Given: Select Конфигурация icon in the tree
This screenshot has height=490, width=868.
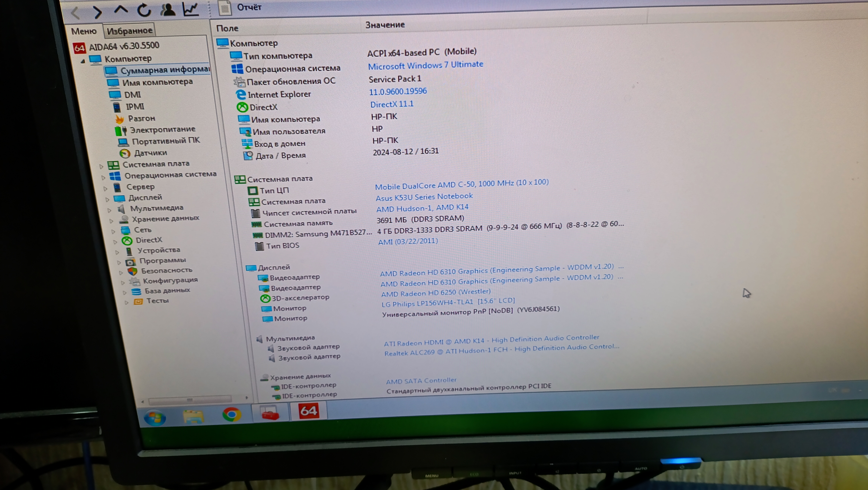Looking at the screenshot, I should pos(135,282).
